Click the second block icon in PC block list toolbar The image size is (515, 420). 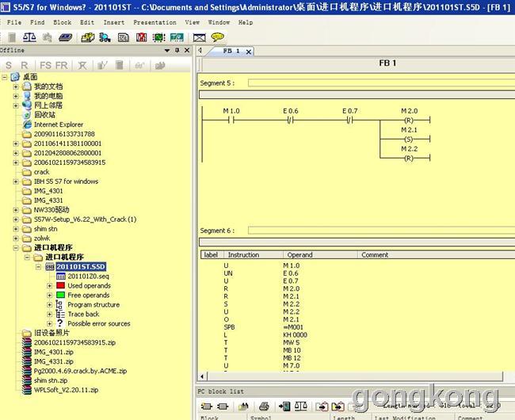pos(223,407)
